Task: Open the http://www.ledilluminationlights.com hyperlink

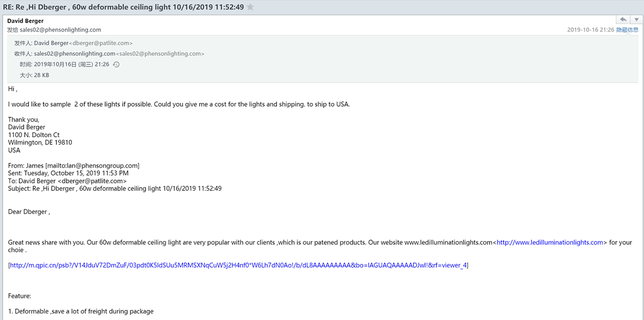Action: click(550, 242)
